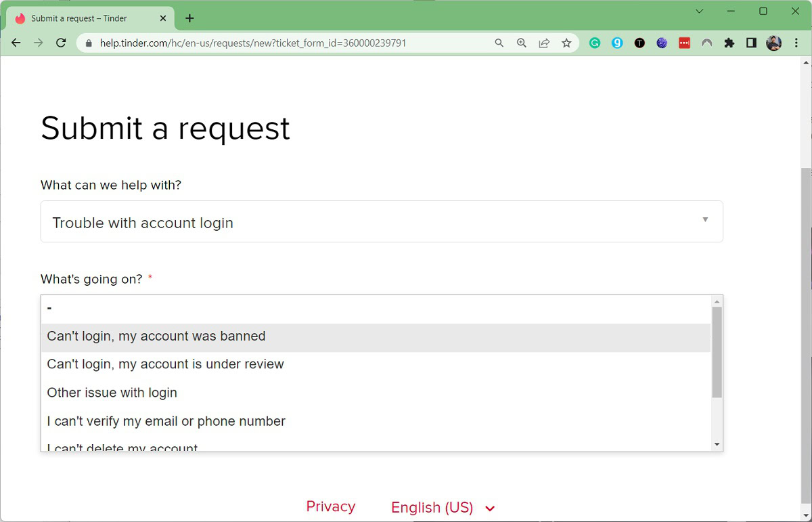Bookmark this page with the star icon

pos(566,43)
